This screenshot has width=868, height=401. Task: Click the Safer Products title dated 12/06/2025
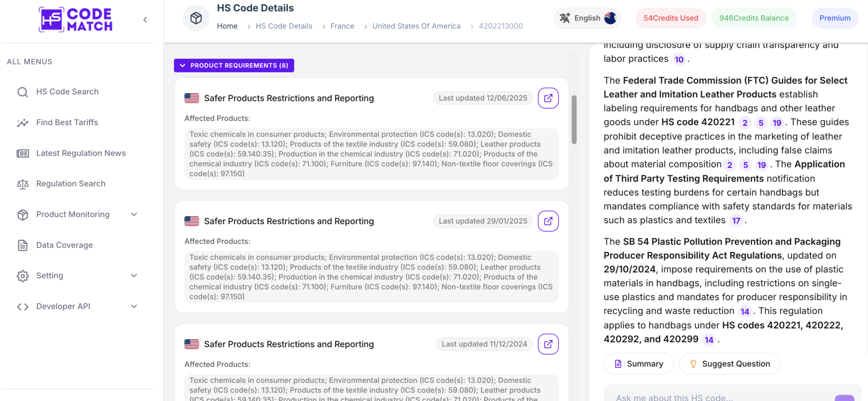pos(289,98)
